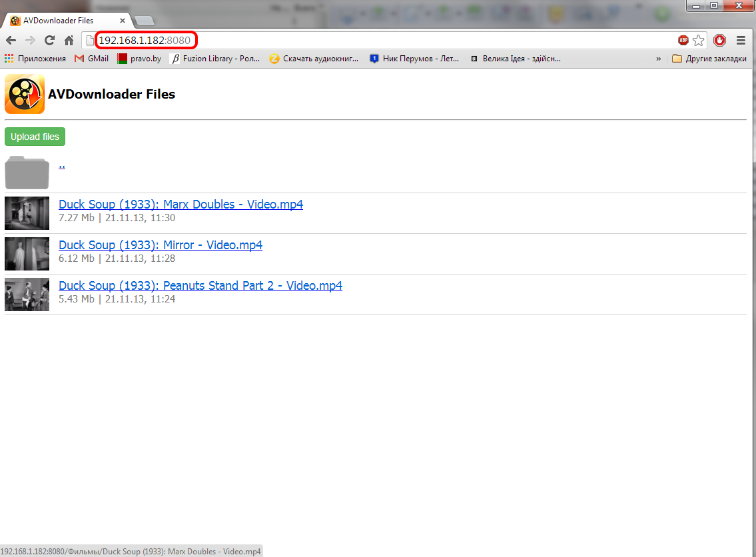The height and width of the screenshot is (557, 756).
Task: Bookmark this page with the star icon
Action: coord(699,41)
